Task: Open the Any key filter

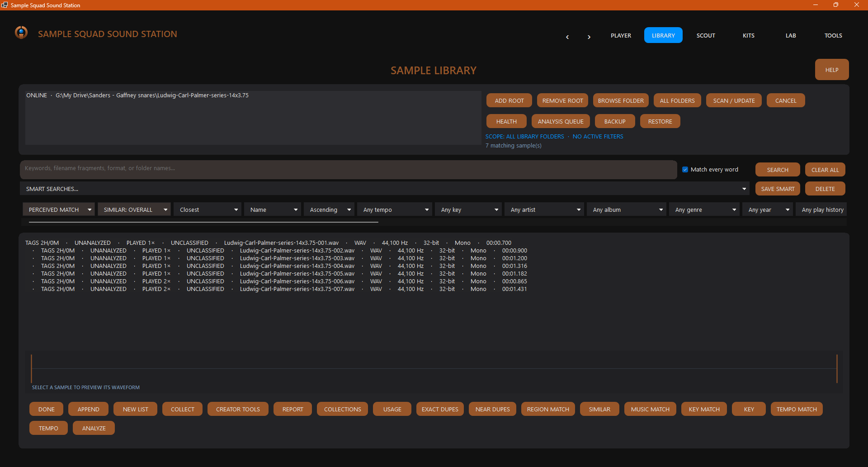Action: point(468,210)
